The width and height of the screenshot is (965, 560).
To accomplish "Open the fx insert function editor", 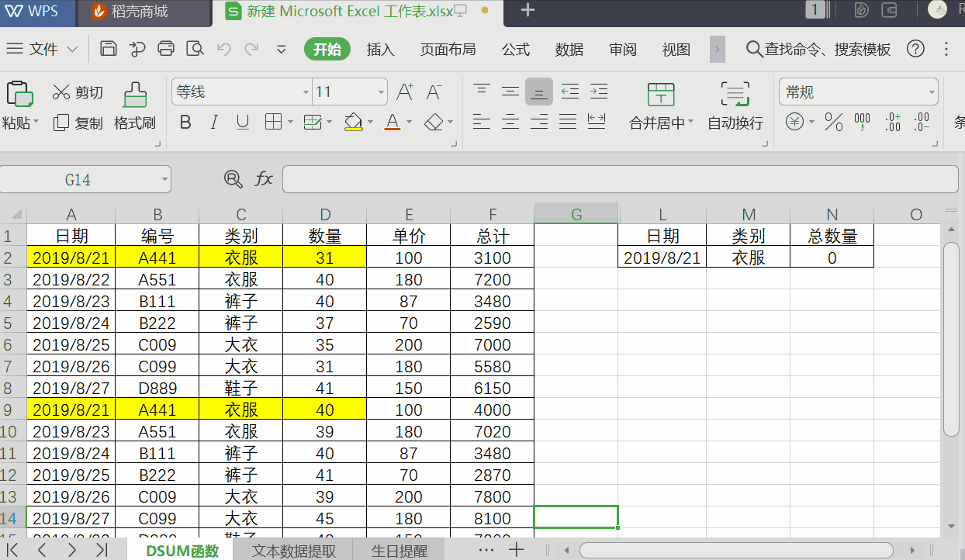I will point(264,178).
